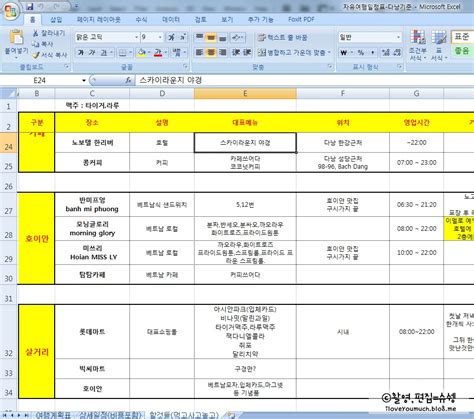Apply cell borders with the border icon
The image size is (474, 419).
[x=123, y=52]
